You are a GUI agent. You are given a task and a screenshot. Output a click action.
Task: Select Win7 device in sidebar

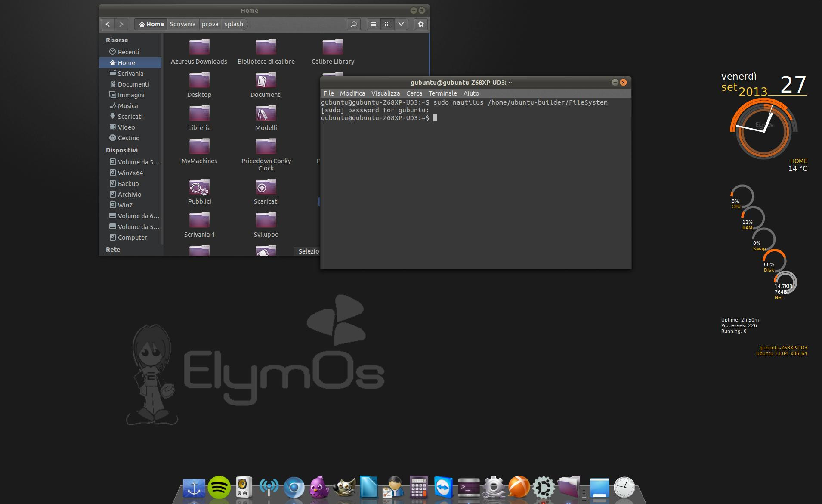130,205
